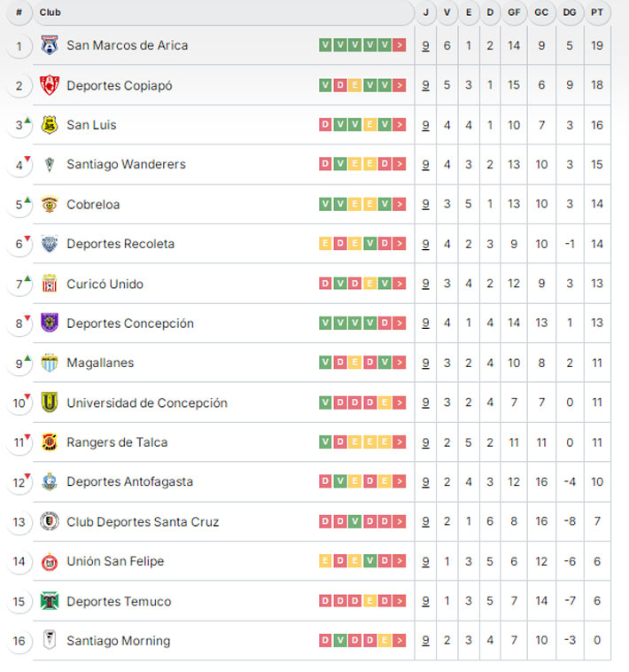The image size is (629, 672).
Task: Open the Rangers de Talca team link
Action: tap(117, 442)
